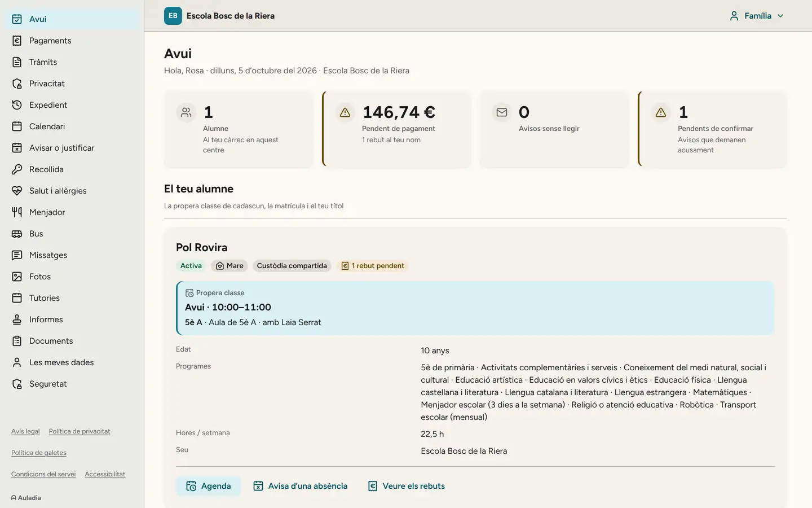This screenshot has width=812, height=508.
Task: Open the Accessibilitat link
Action: click(105, 474)
